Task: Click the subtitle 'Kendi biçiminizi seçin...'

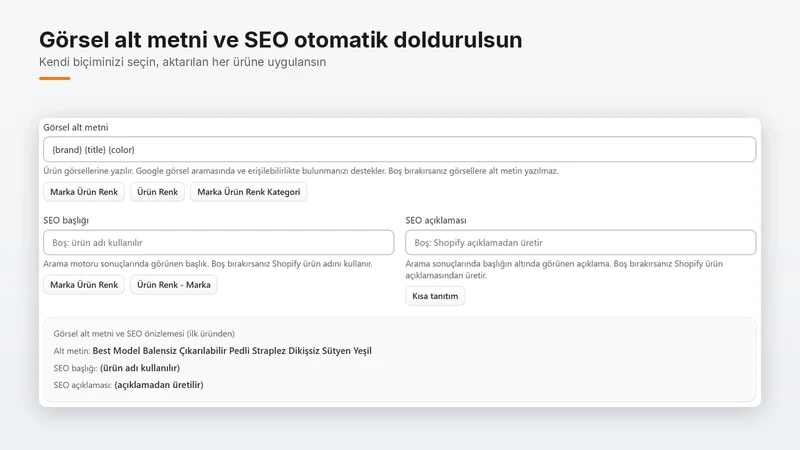Action: (x=183, y=62)
